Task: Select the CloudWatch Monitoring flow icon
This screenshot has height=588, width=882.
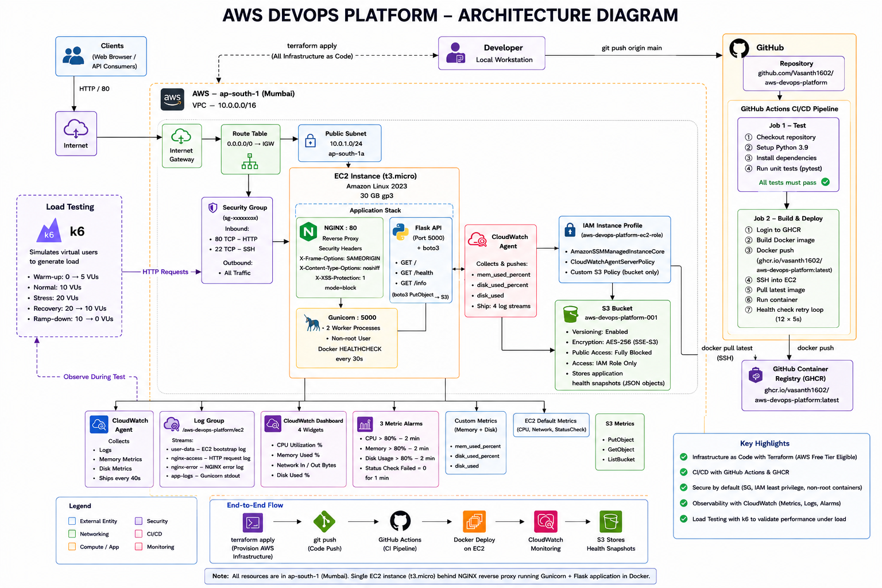Action: 546,521
